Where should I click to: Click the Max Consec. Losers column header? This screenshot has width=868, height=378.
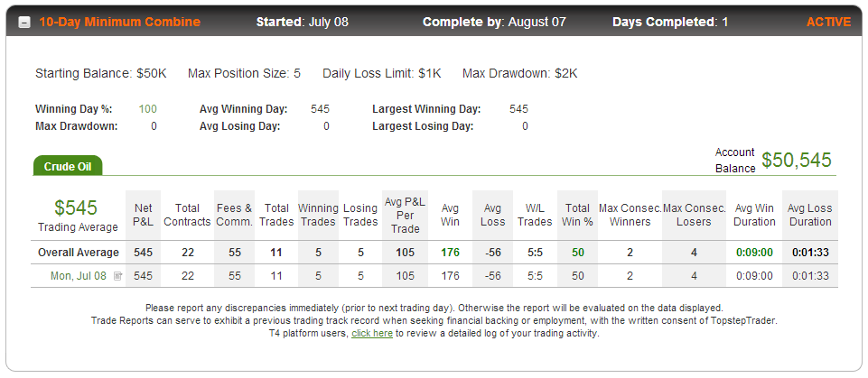tap(695, 215)
